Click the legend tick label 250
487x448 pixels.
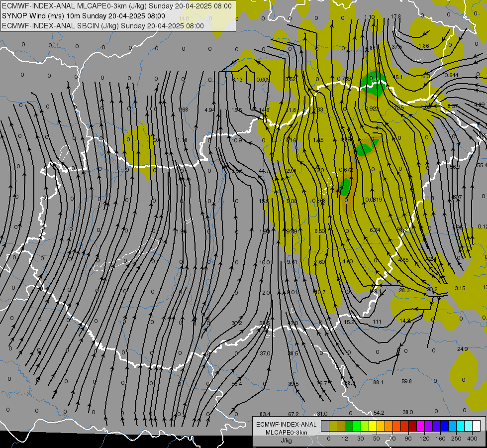pos(456,439)
